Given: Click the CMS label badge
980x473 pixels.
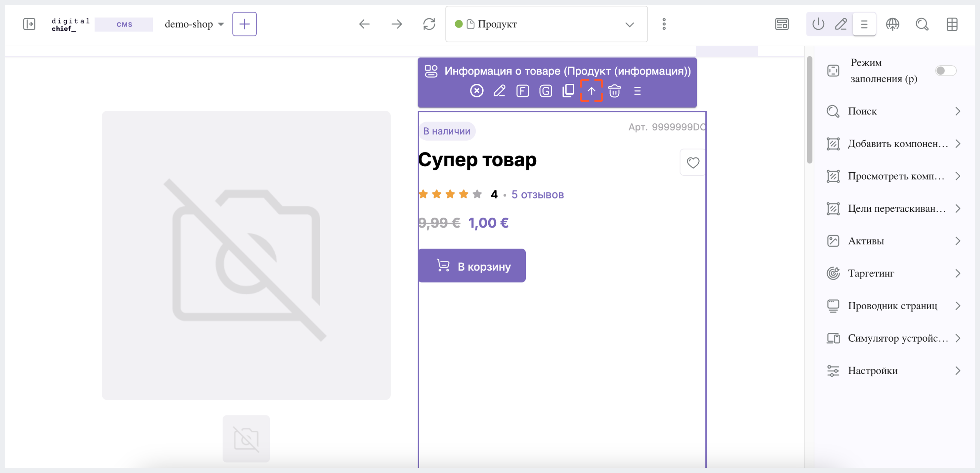Looking at the screenshot, I should coord(124,25).
